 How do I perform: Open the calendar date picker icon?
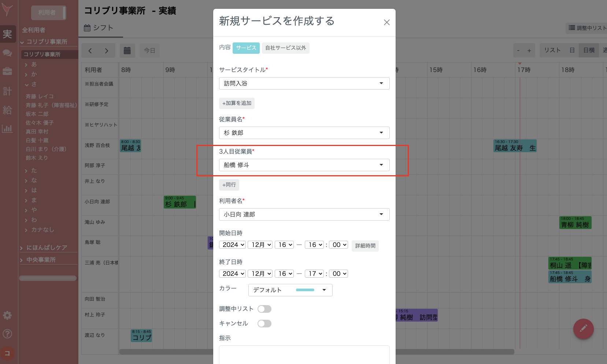[127, 50]
